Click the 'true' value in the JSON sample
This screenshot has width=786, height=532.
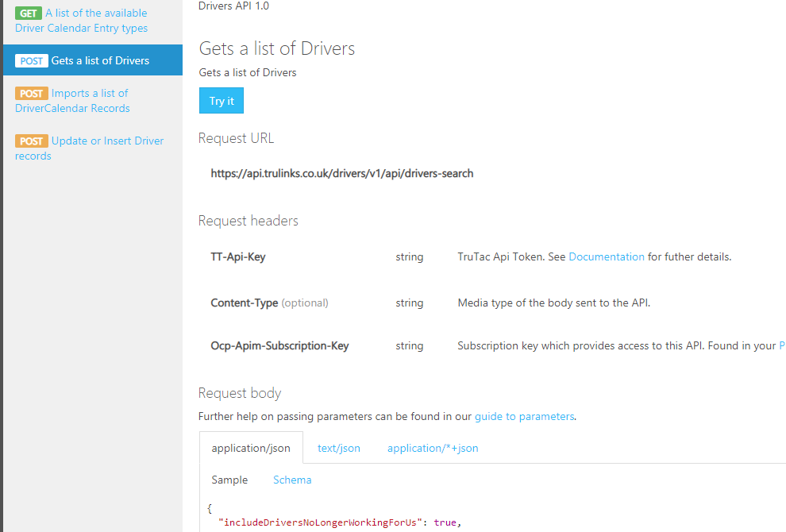[445, 522]
